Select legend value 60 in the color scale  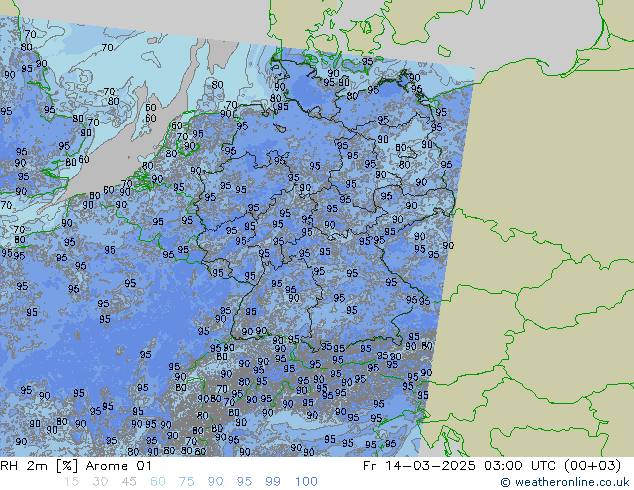[158, 482]
